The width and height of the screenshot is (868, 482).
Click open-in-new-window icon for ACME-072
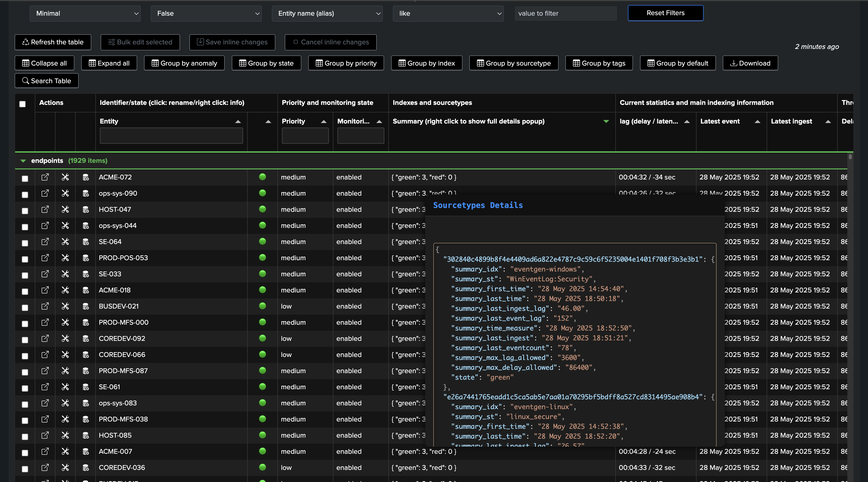point(45,177)
